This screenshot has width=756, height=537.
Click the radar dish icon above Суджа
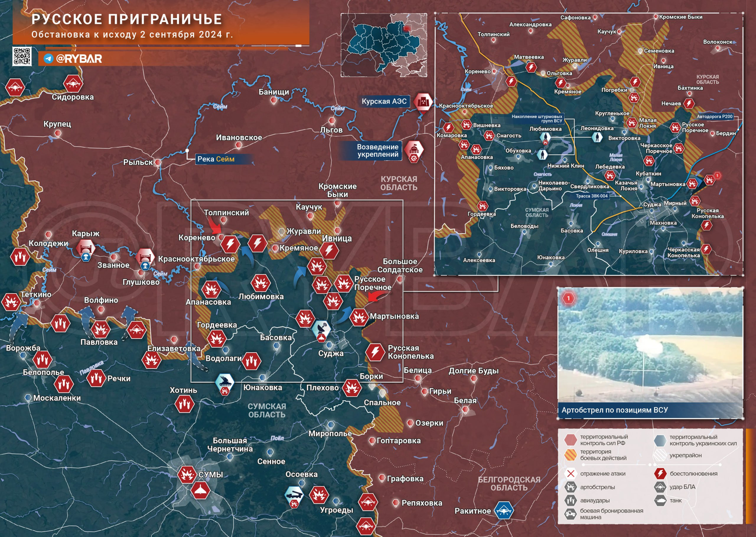tap(322, 329)
